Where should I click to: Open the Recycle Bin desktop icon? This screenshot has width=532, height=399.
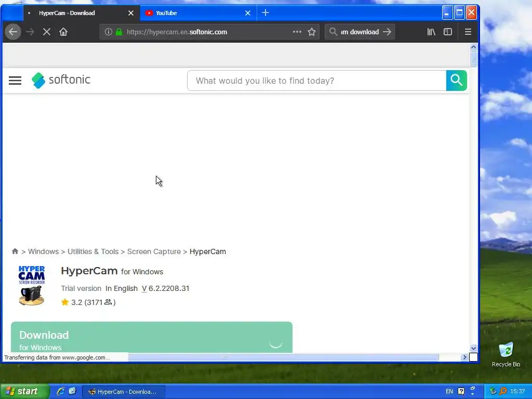506,354
